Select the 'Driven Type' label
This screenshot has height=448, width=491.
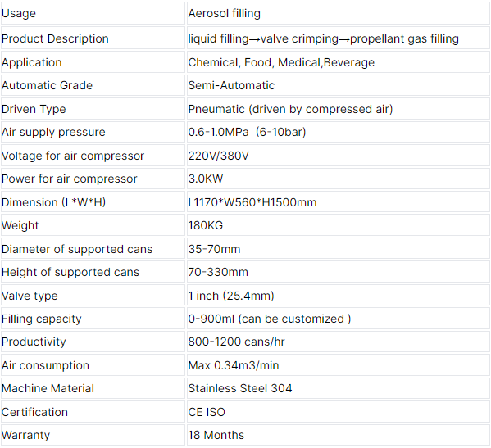click(34, 109)
